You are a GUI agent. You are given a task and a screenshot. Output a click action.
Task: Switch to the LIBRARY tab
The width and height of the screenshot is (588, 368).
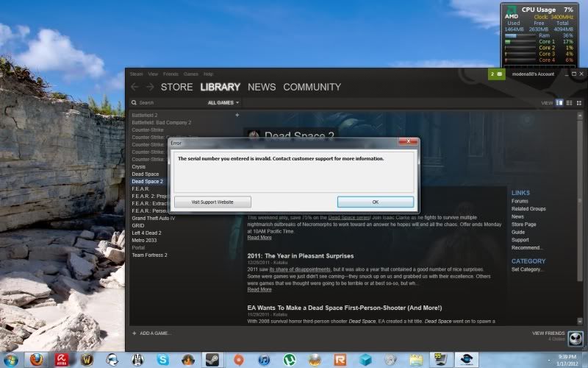point(220,87)
